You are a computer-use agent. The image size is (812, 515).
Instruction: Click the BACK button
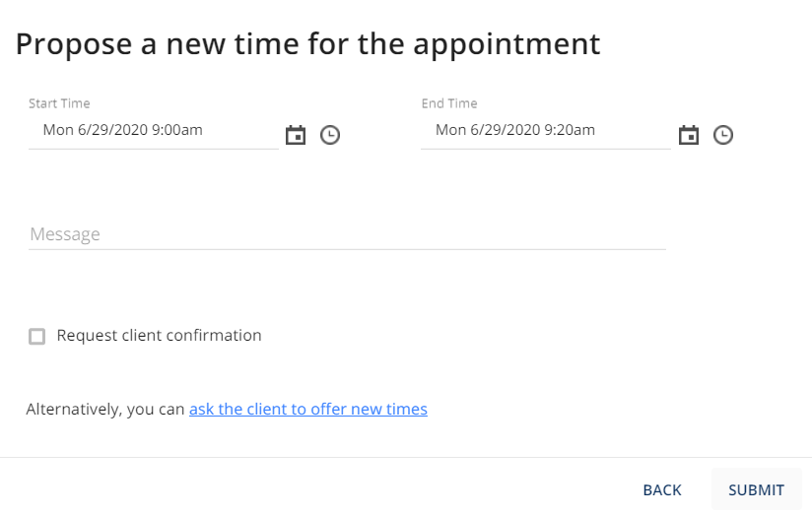click(x=662, y=489)
